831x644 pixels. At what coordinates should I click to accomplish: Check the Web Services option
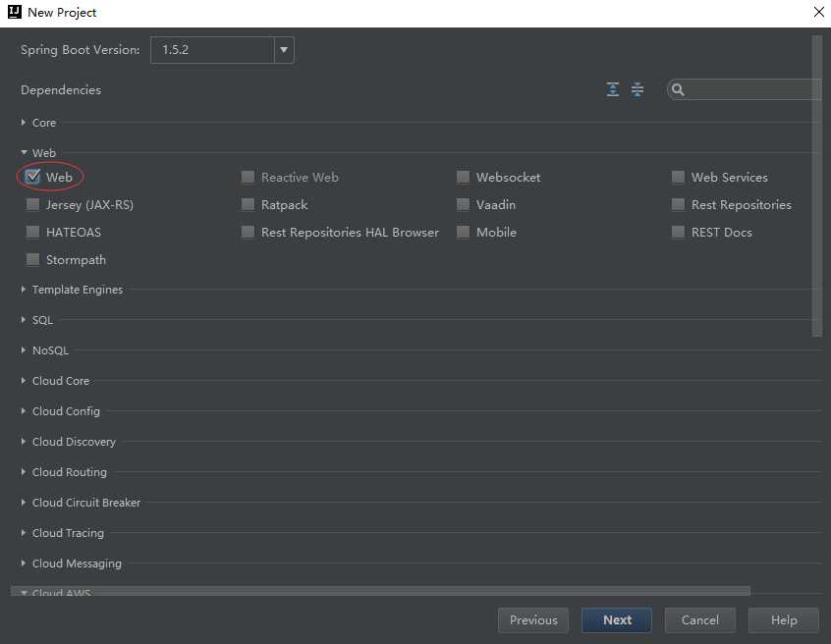678,177
